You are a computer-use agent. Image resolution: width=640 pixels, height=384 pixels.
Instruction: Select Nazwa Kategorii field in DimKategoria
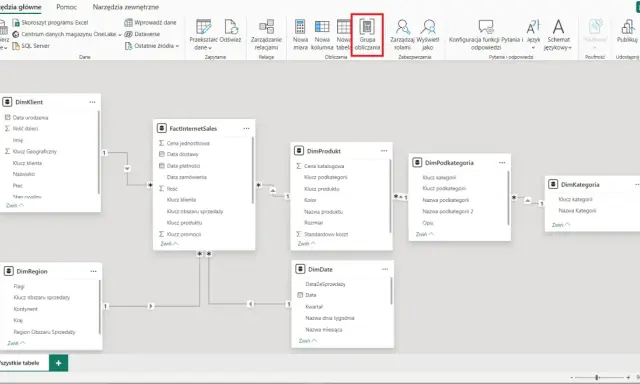577,211
